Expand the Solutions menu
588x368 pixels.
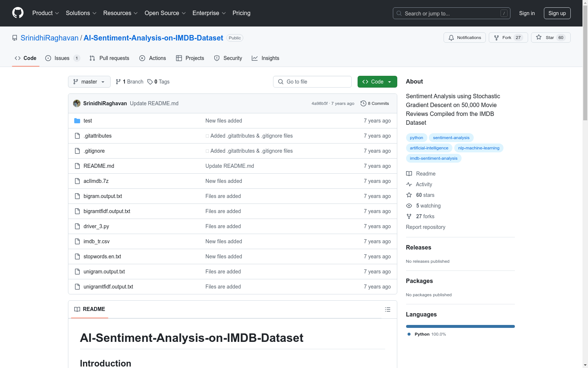click(81, 13)
